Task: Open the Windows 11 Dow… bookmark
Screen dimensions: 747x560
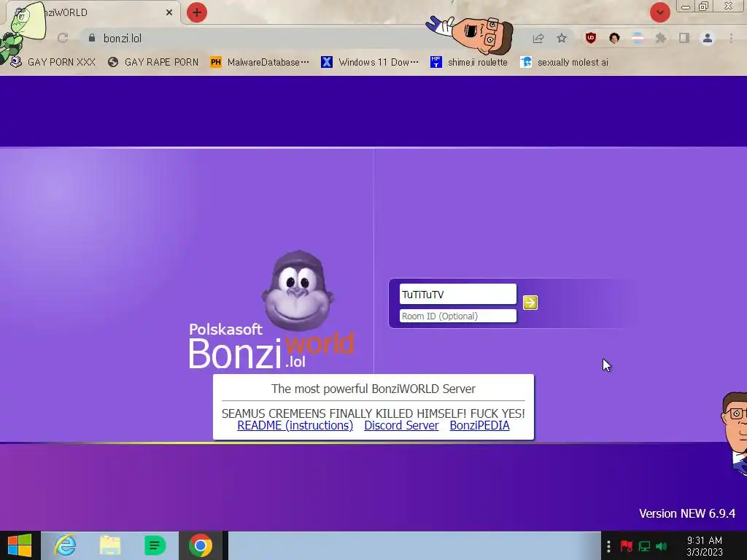Action: point(370,62)
